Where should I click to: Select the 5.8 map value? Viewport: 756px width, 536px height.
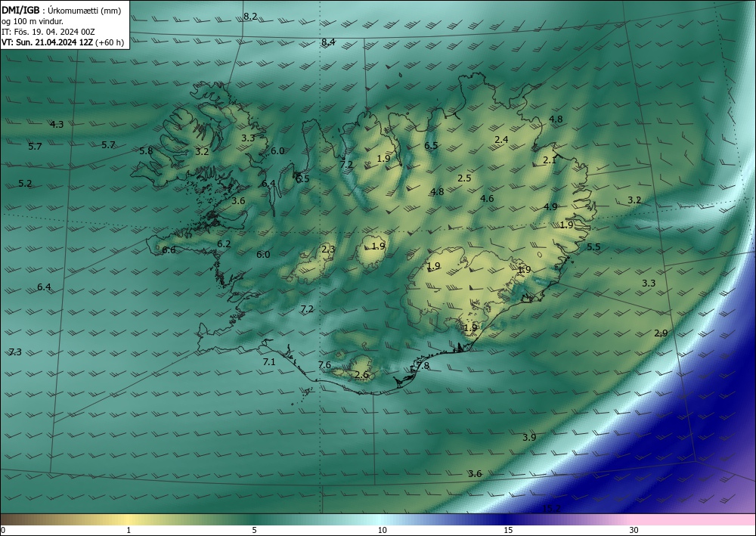[146, 151]
